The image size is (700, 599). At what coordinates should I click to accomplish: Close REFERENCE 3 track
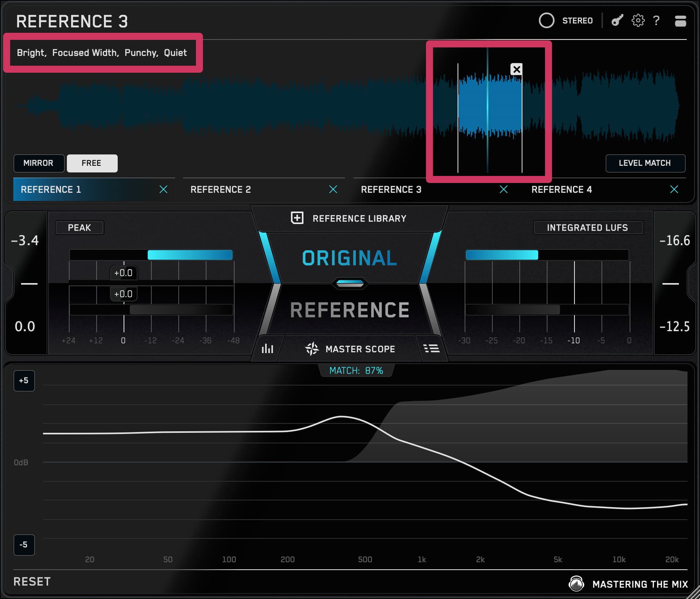tap(504, 190)
